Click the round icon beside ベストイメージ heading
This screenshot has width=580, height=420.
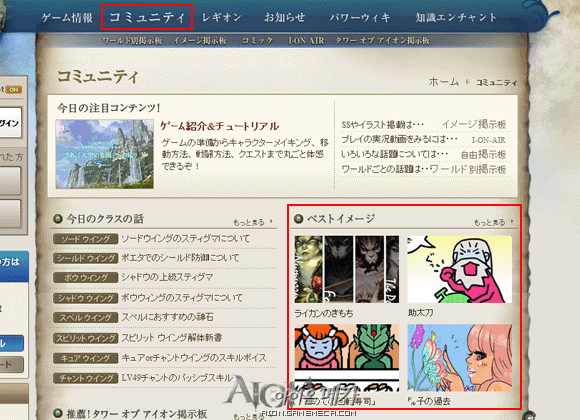[298, 219]
